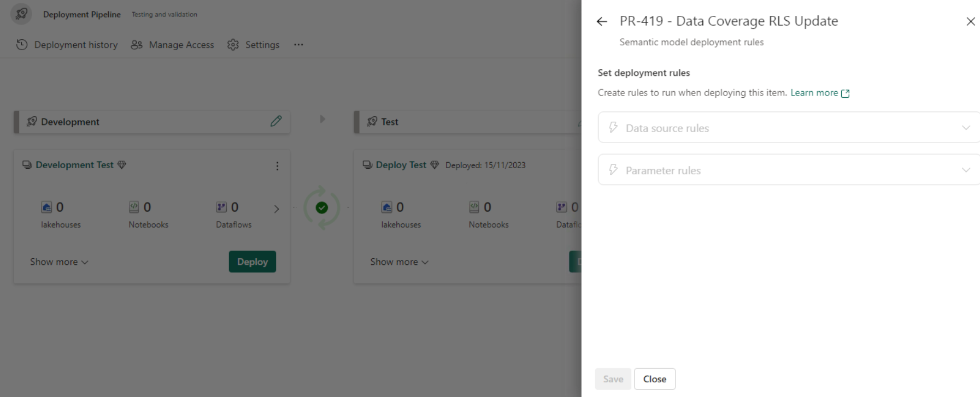Click the 'Deployed: 15/11/2023' text
Screen dimensions: 980x397
[x=485, y=165]
